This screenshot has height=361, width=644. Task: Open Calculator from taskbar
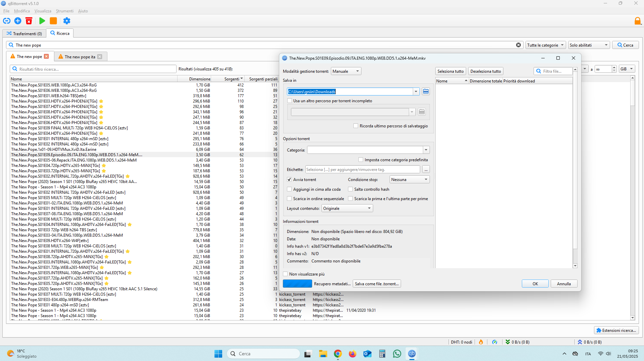pyautogui.click(x=382, y=354)
